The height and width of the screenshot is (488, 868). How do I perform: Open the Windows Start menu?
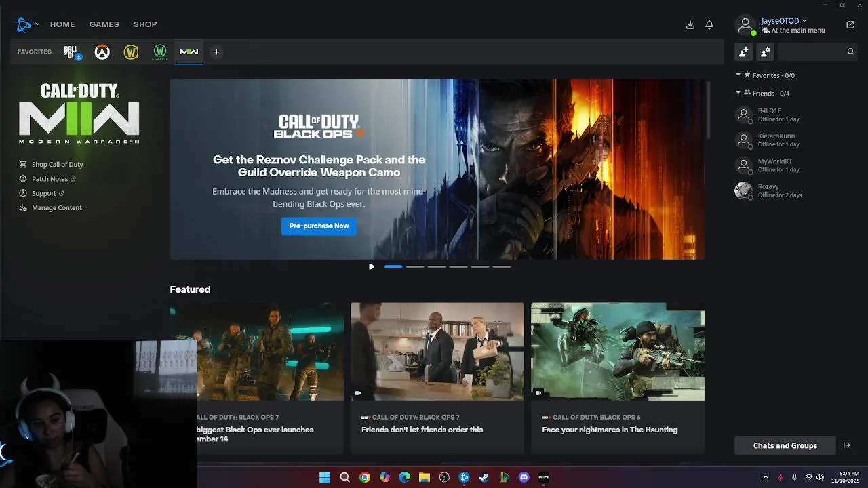tap(325, 477)
